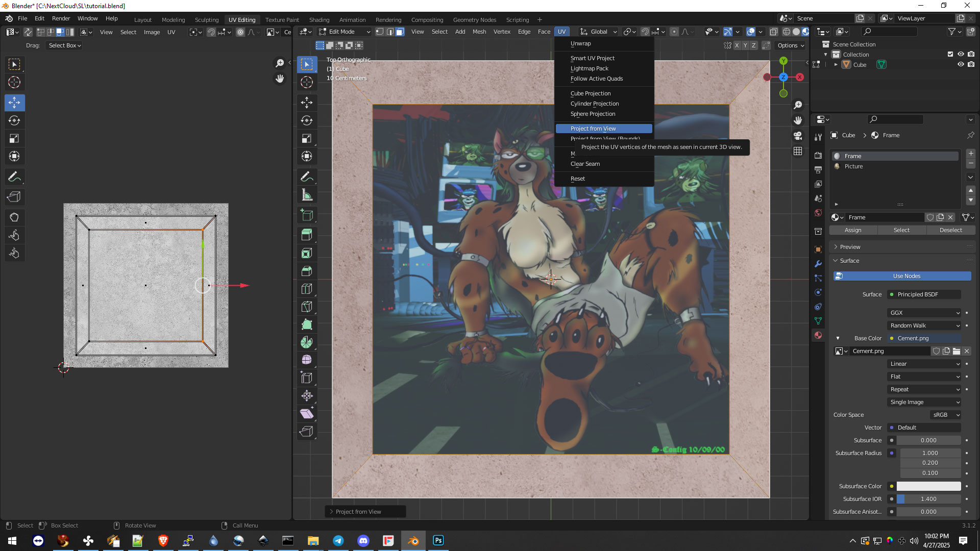Open the GGX distribution dropdown
The height and width of the screenshot is (551, 980).
(x=924, y=313)
